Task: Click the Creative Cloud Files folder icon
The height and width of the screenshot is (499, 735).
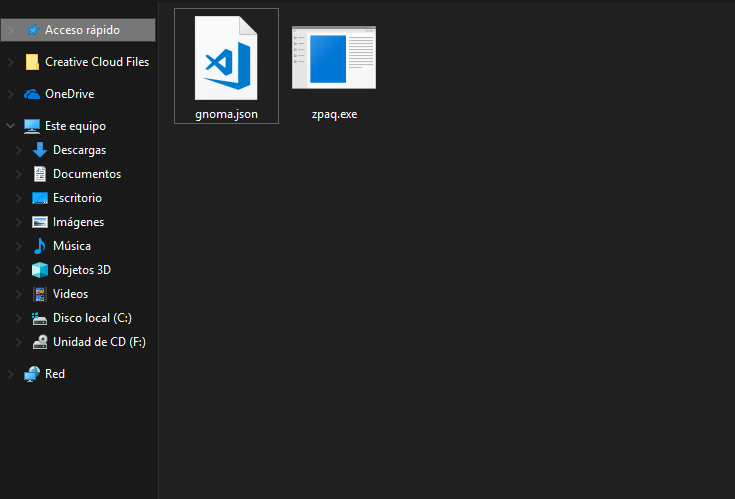Action: point(32,62)
